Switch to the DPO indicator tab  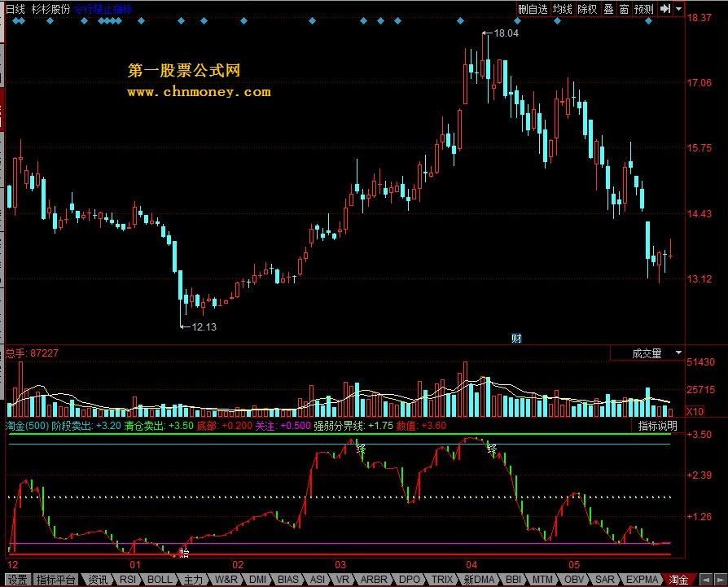click(x=409, y=580)
